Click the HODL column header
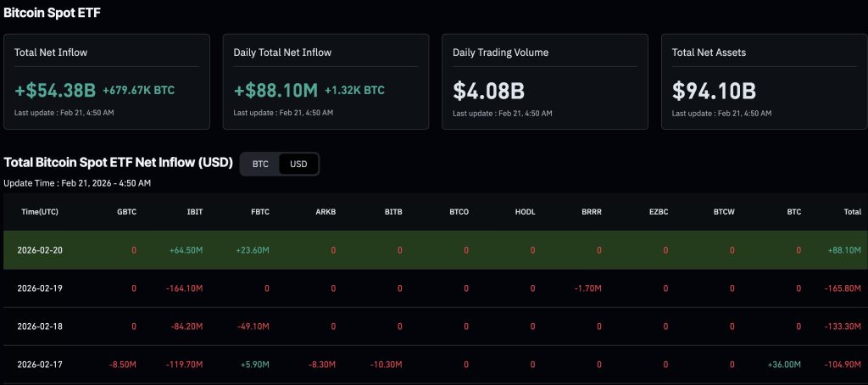Viewport: 868px width, 385px height. click(525, 211)
